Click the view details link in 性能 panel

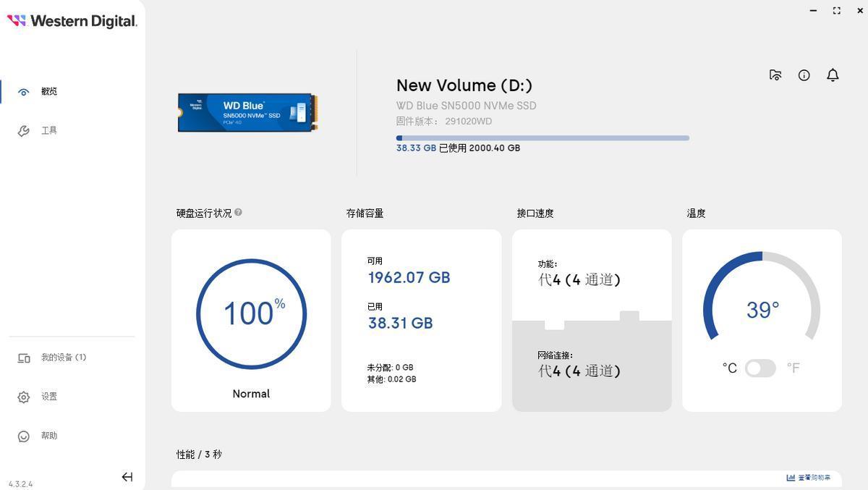(814, 478)
